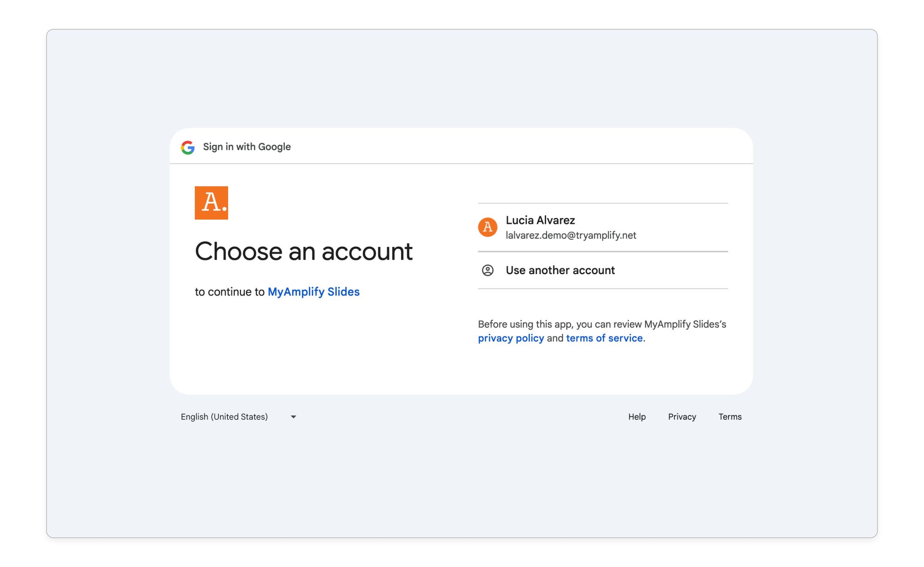Click the to continue to MyAmplify Slides text
924x567 pixels.
[x=278, y=291]
